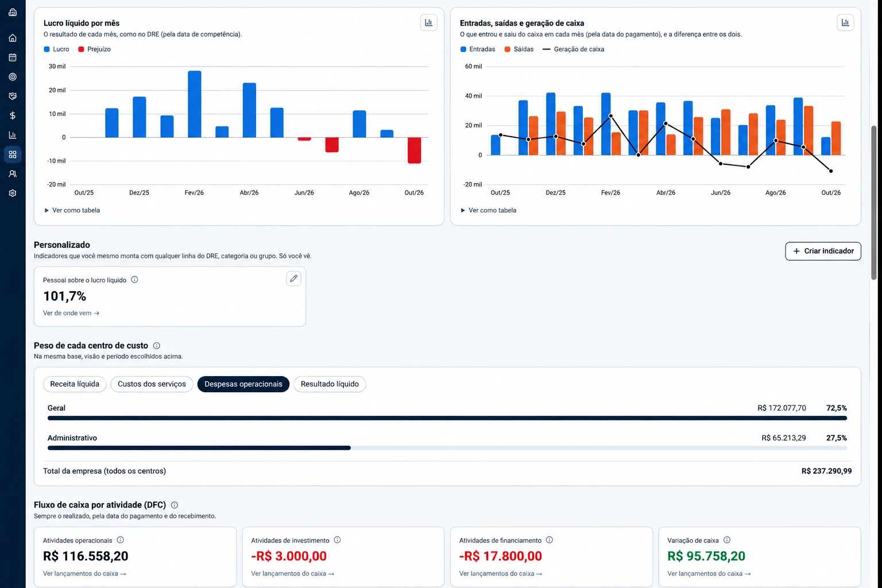Viewport: 882px width, 588px height.
Task: Click chart icon on Lucro líquido por mês card
Action: click(429, 22)
